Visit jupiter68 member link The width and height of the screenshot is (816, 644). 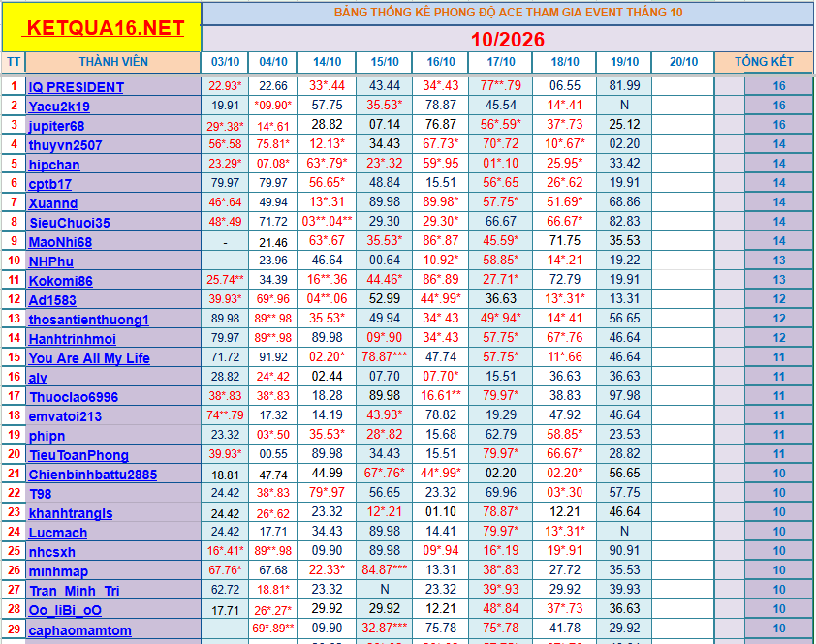click(56, 126)
